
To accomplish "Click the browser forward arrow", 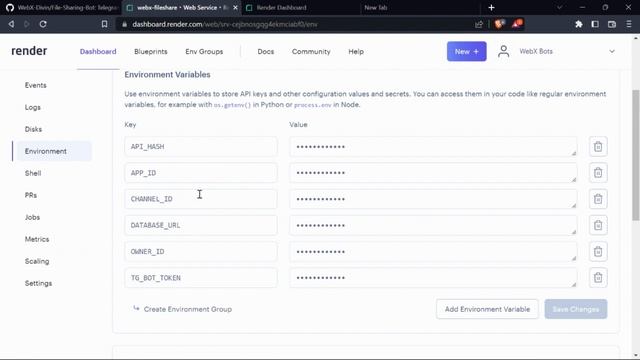I will 27,24.
